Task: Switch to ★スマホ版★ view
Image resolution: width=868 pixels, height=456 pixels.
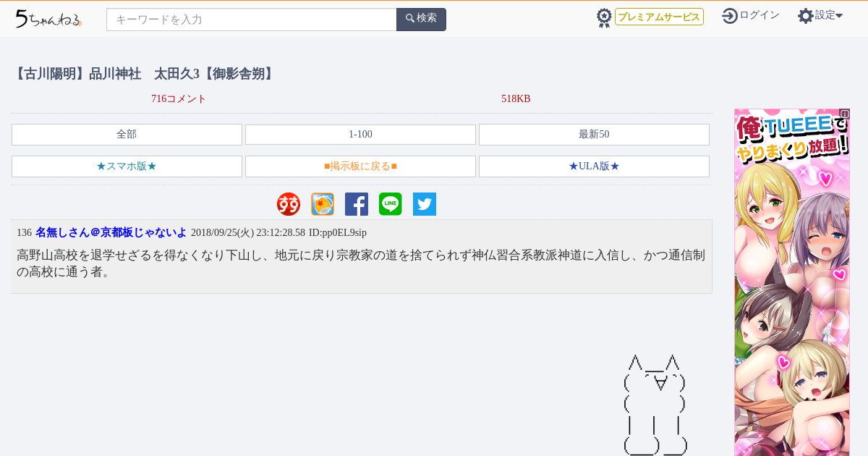Action: pyautogui.click(x=127, y=166)
